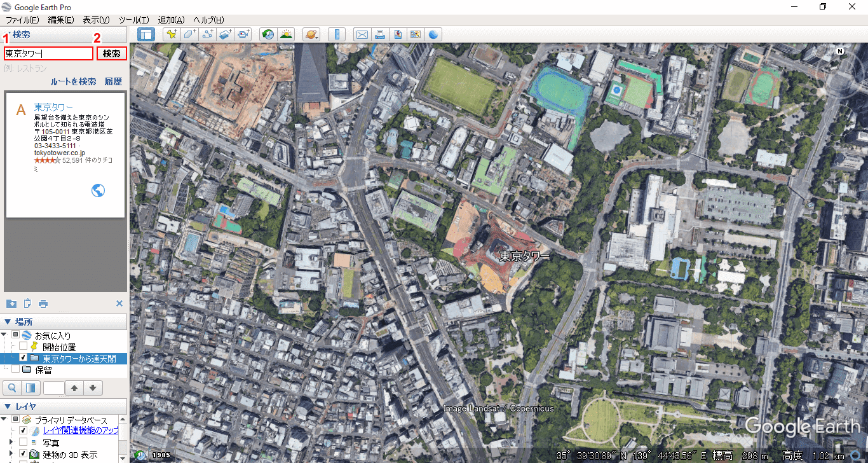
Task: Click in the 東京タワー search input field
Action: coord(48,53)
